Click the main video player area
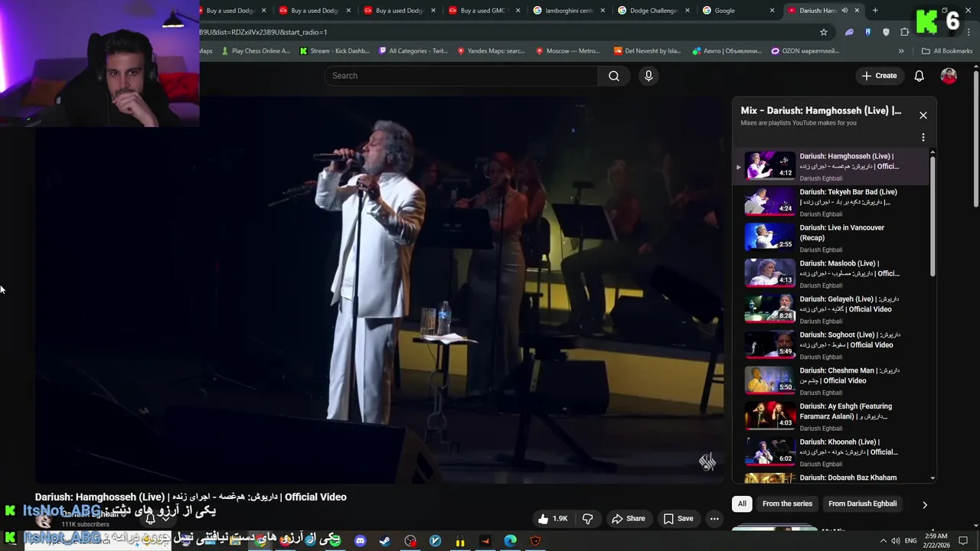The height and width of the screenshot is (551, 980). point(380,289)
